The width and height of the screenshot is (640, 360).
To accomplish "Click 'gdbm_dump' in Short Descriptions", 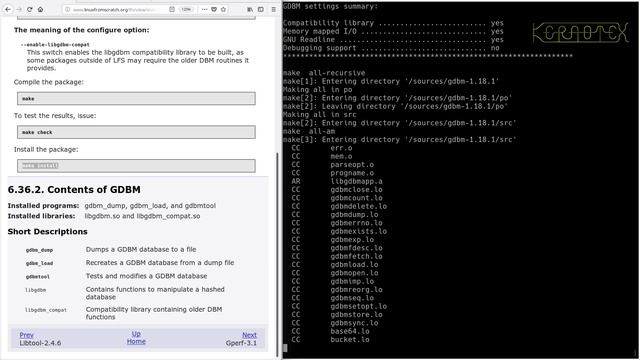I will 39,250.
